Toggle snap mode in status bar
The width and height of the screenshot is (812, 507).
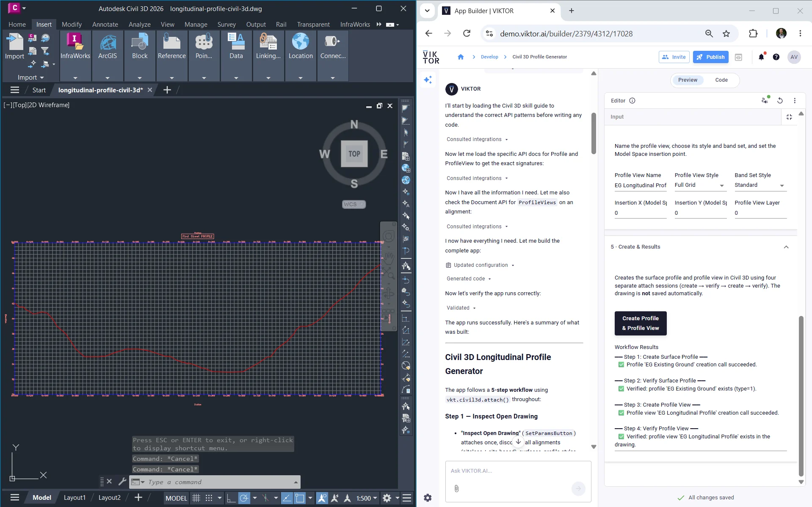pyautogui.click(x=209, y=498)
